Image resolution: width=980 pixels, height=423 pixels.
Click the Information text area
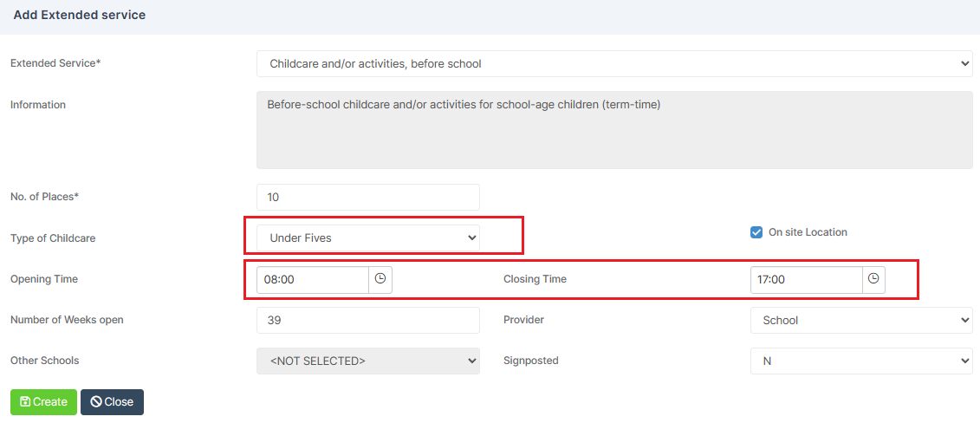tap(614, 130)
